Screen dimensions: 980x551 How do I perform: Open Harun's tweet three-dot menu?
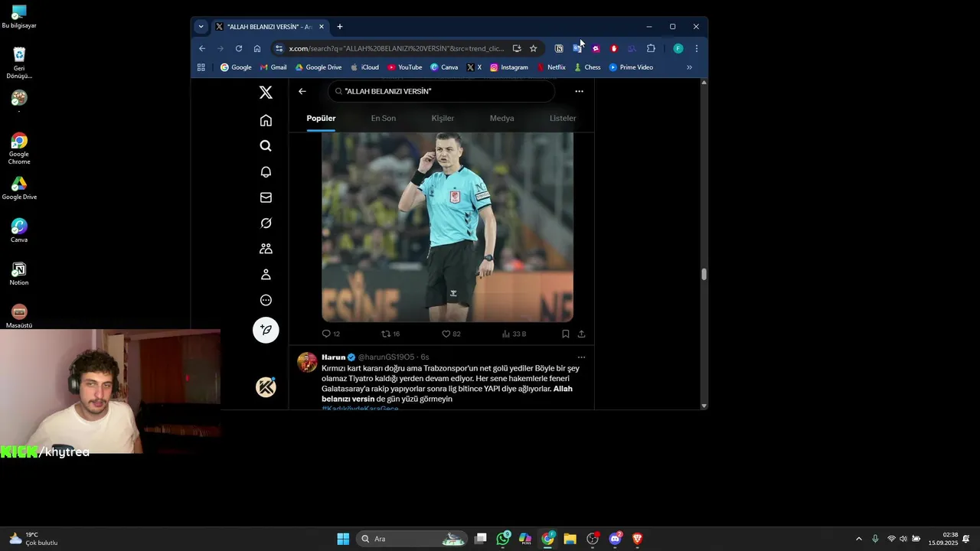[x=581, y=357]
